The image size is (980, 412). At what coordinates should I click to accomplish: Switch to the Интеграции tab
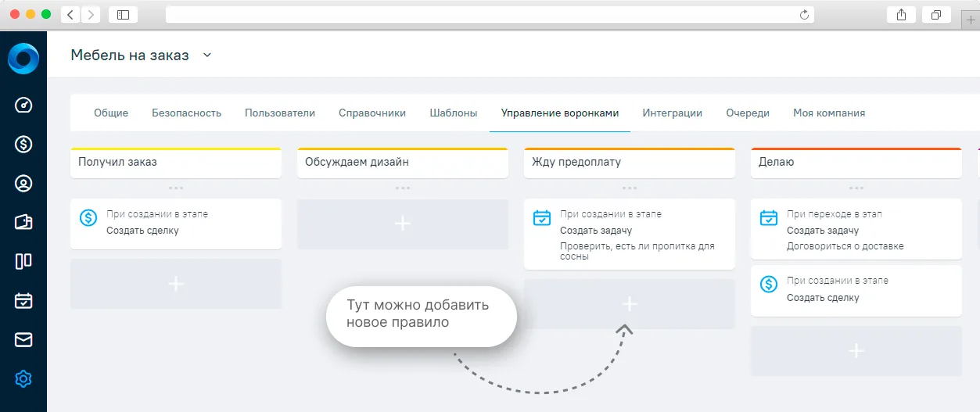click(673, 113)
